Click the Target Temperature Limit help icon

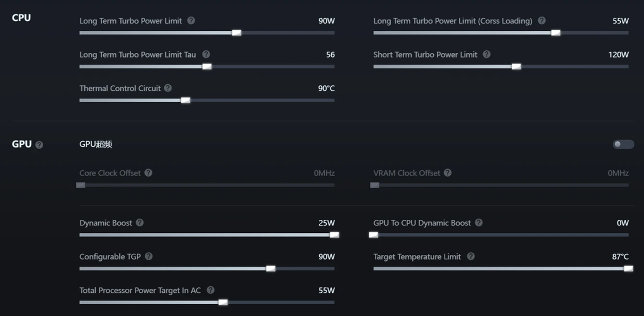click(x=471, y=257)
